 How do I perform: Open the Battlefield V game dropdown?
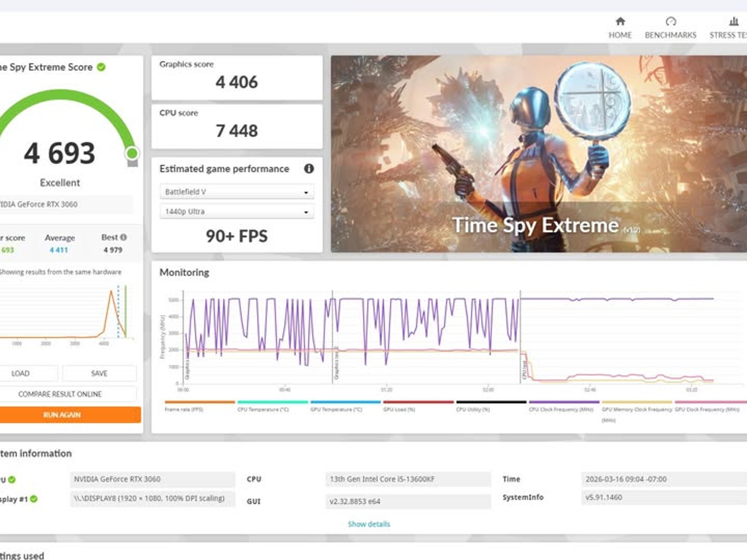tap(237, 192)
